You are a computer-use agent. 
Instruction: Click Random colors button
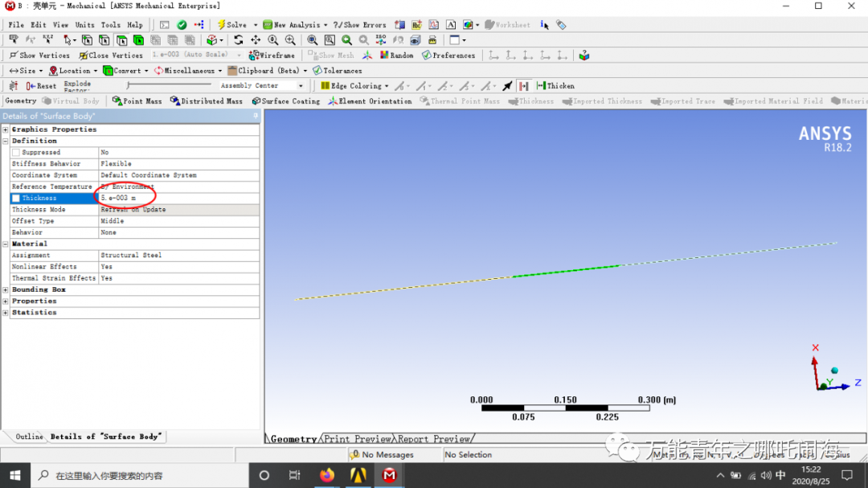[x=396, y=55]
